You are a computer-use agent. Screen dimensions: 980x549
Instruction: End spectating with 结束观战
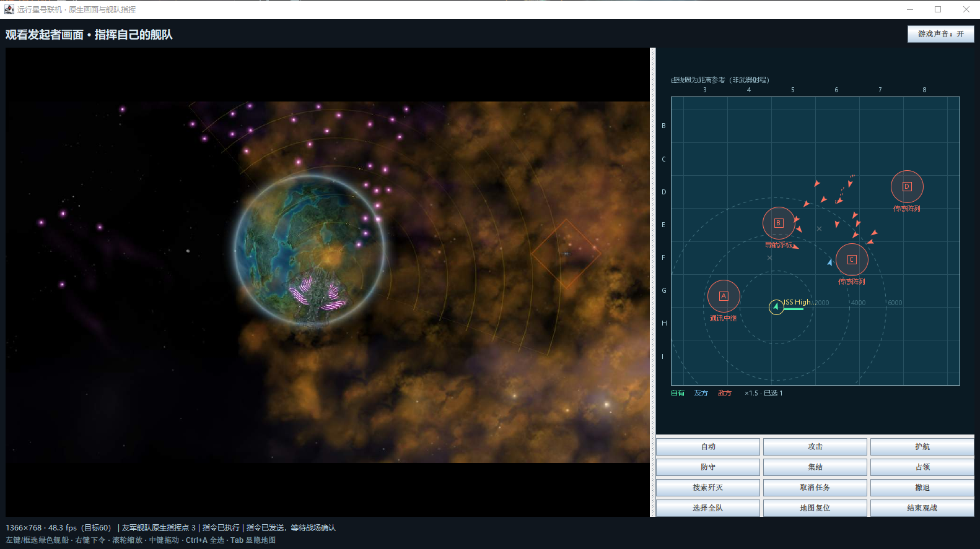tap(922, 508)
